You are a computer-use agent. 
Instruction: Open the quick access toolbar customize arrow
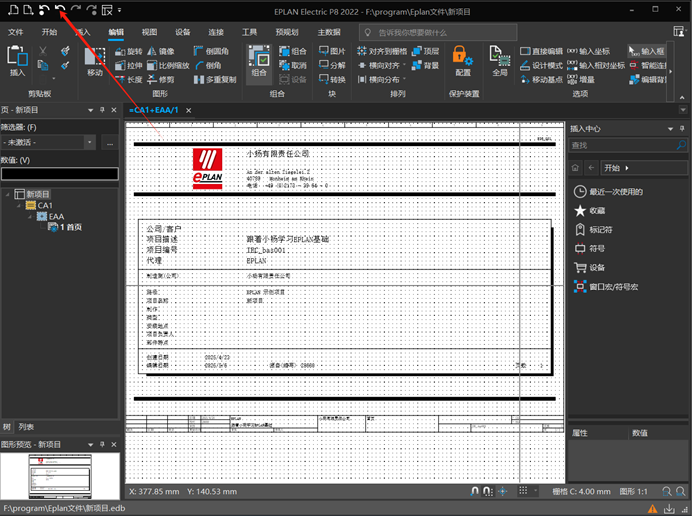(120, 10)
